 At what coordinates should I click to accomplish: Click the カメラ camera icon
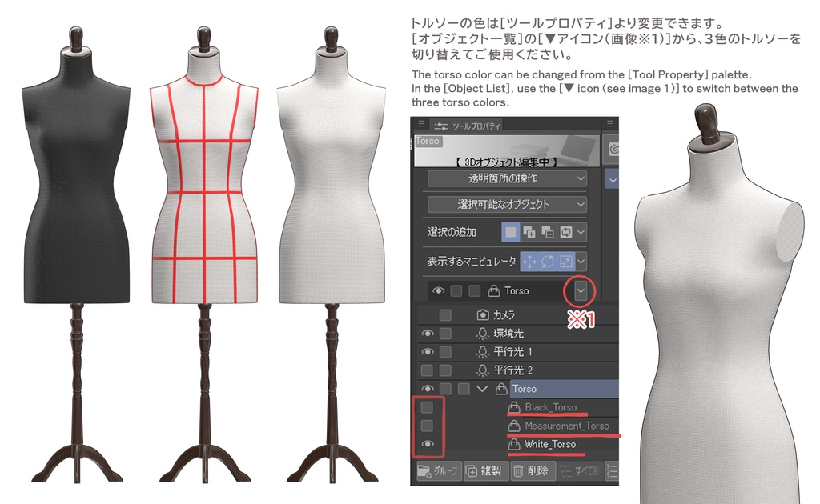[x=483, y=315]
